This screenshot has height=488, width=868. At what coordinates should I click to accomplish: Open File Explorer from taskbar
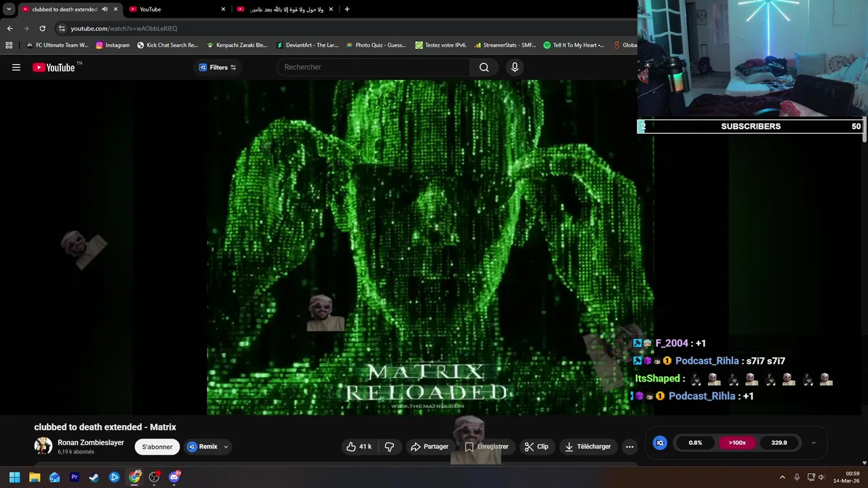pyautogui.click(x=35, y=477)
